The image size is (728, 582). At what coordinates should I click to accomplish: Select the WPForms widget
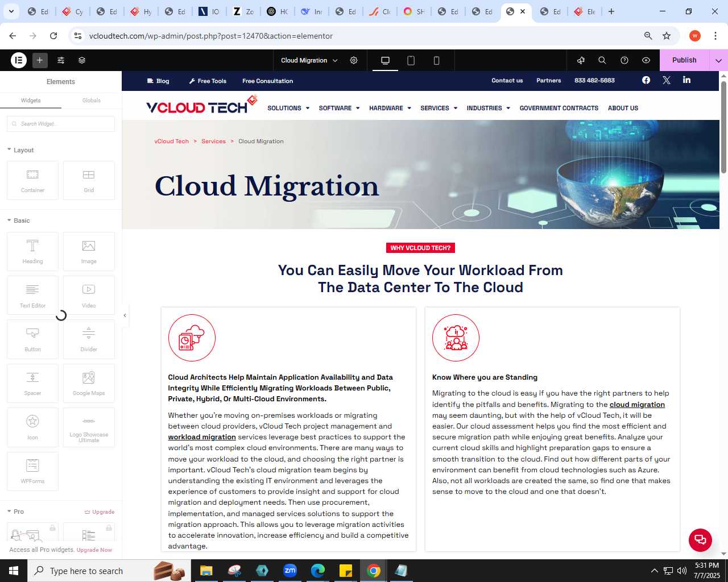[x=32, y=471]
